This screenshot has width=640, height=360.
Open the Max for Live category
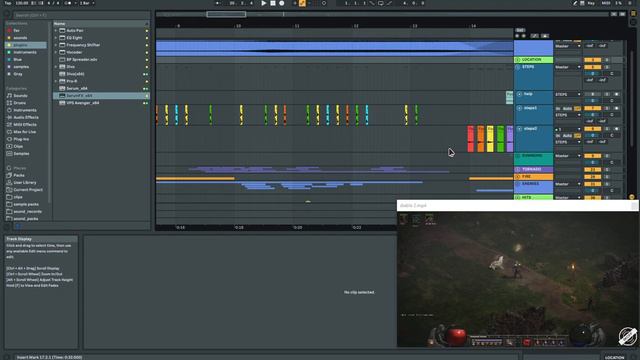[x=24, y=132]
